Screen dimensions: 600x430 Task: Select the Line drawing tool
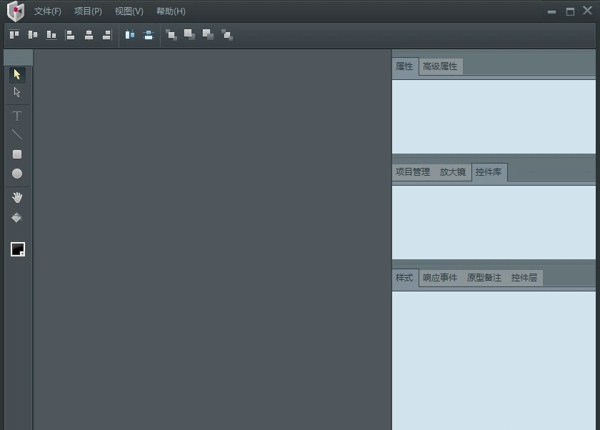(x=17, y=134)
